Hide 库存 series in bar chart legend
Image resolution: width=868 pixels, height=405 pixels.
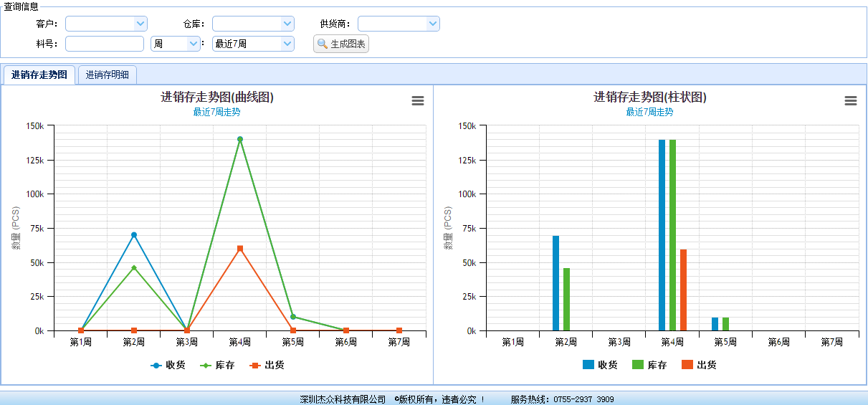pos(649,365)
